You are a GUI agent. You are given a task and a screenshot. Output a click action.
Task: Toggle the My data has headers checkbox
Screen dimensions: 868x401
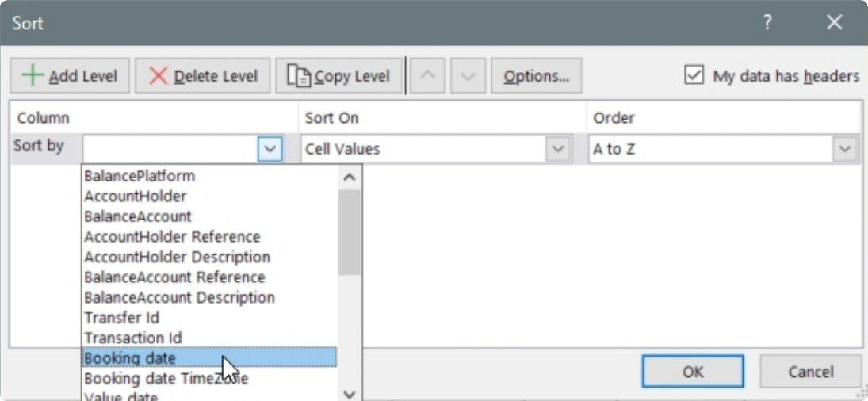tap(694, 75)
